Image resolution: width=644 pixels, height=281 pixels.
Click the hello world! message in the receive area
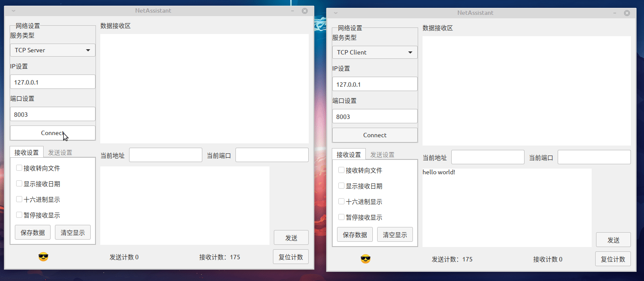point(439,172)
